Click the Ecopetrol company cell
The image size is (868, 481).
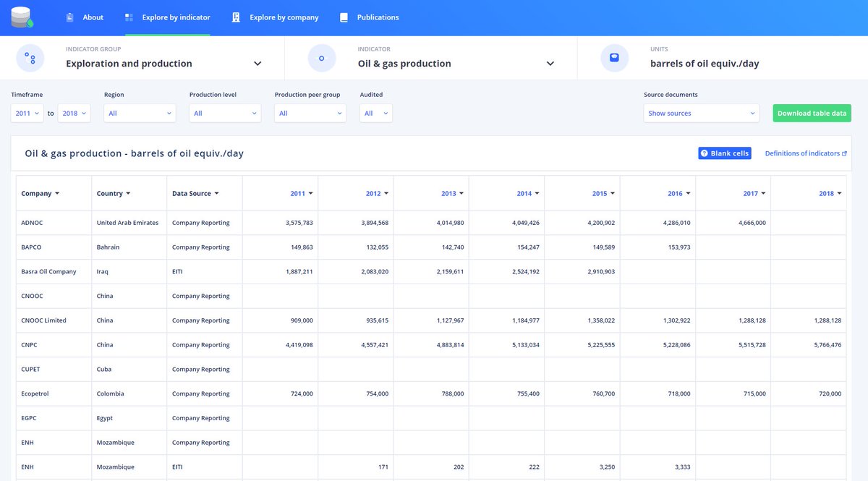(x=54, y=394)
